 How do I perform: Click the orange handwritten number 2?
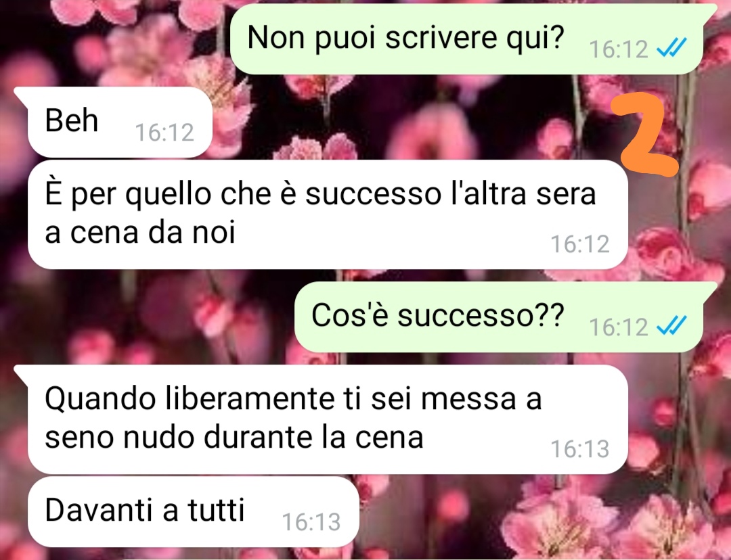tap(644, 134)
